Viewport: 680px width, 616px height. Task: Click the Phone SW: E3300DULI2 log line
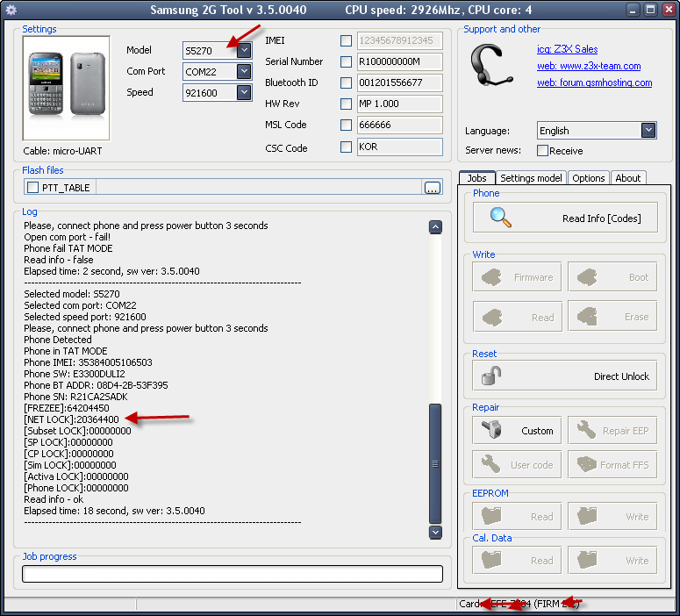tap(75, 374)
